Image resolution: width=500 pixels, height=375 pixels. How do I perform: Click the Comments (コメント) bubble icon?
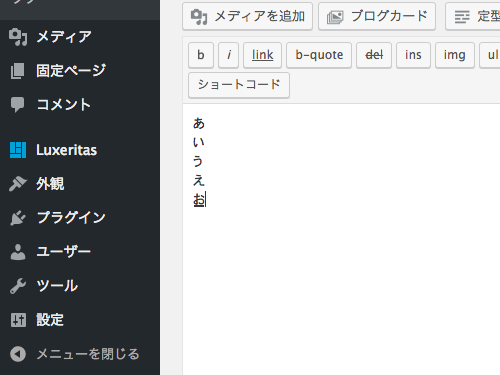(x=18, y=105)
